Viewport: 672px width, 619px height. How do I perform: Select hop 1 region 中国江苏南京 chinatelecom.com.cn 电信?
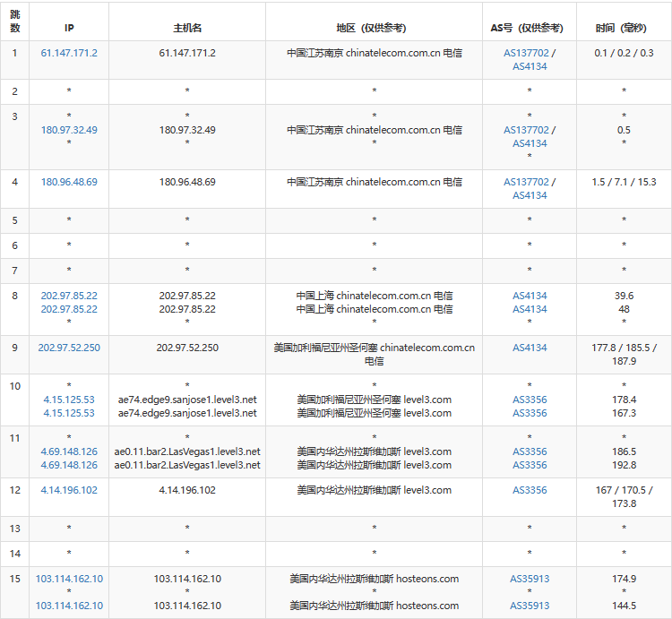click(375, 53)
